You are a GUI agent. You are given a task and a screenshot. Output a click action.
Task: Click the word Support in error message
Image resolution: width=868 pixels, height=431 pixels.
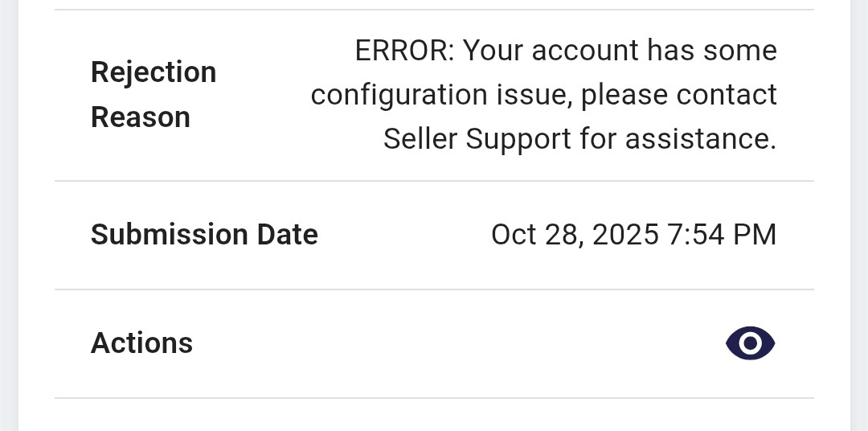(x=518, y=139)
